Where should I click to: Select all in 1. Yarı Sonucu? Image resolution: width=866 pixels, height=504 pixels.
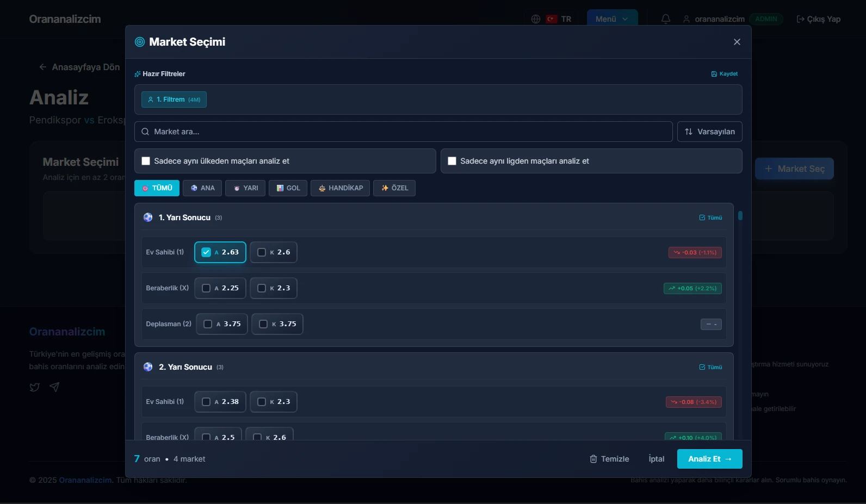(x=710, y=217)
